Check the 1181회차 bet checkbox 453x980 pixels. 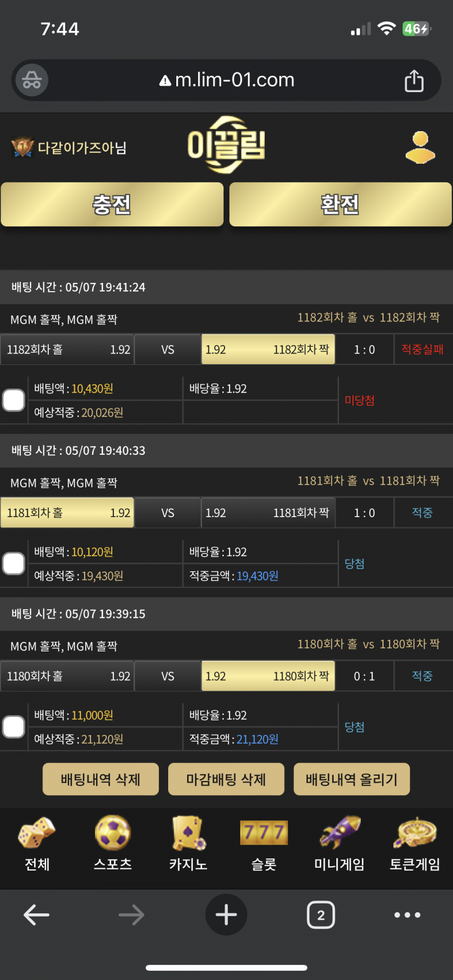tap(14, 564)
